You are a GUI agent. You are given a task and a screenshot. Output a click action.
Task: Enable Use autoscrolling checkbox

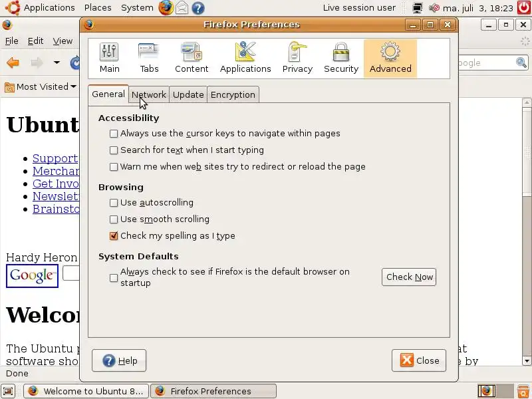pos(114,203)
